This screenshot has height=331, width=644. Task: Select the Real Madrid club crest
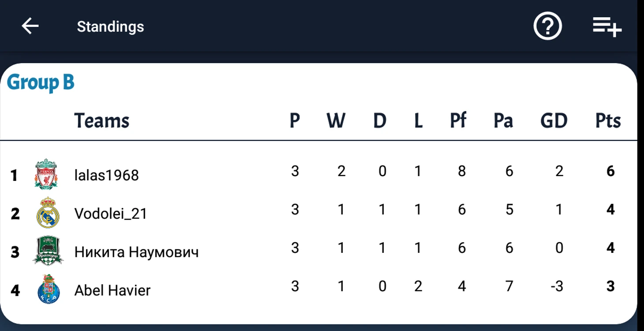(48, 213)
